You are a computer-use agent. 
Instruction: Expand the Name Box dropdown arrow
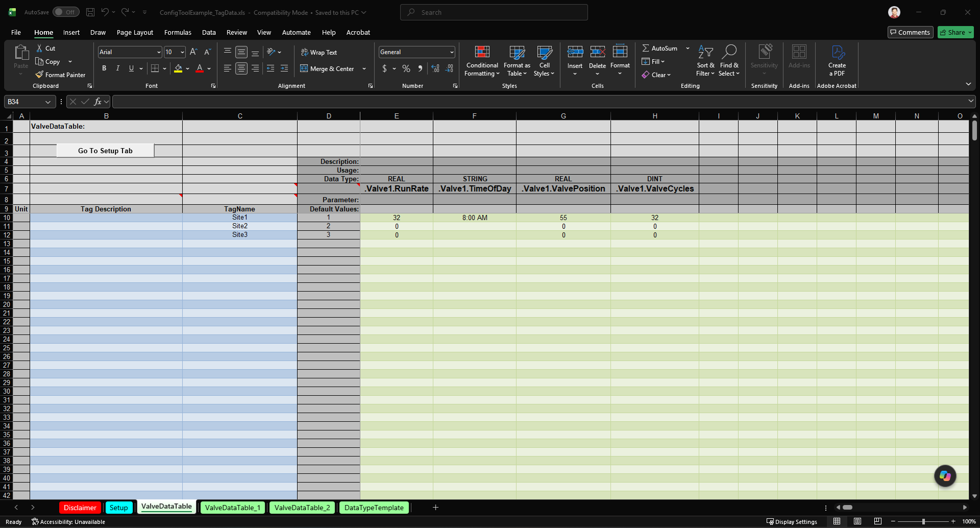tap(47, 102)
